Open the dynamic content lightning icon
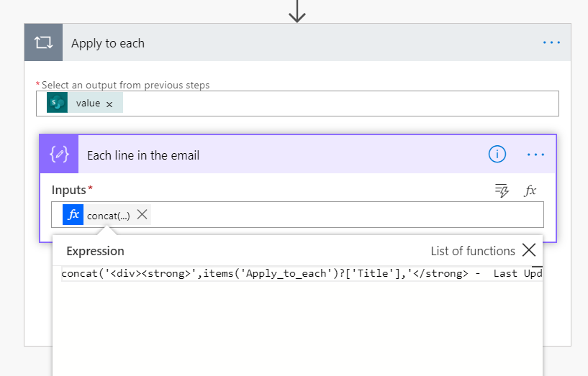This screenshot has width=588, height=376. [502, 191]
